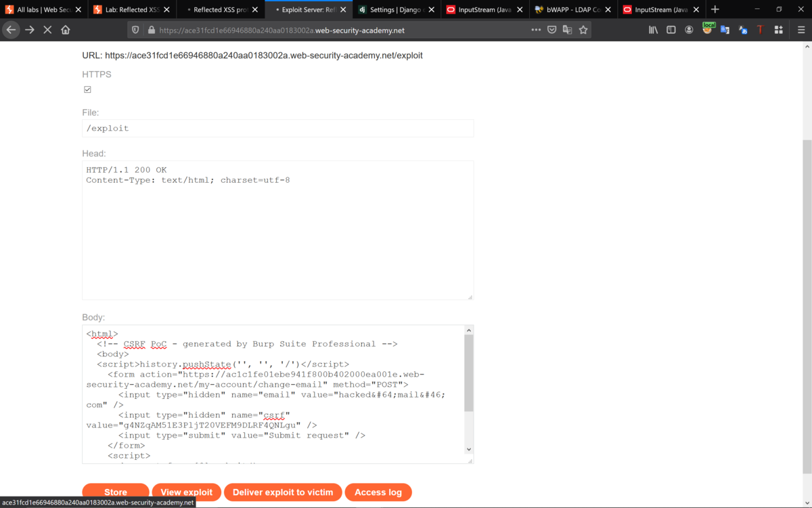This screenshot has width=812, height=508.
Task: Click the translate page icon in address bar
Action: point(568,30)
